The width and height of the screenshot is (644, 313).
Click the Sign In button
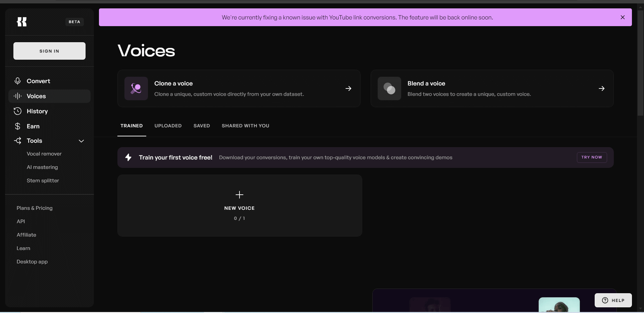coord(49,51)
